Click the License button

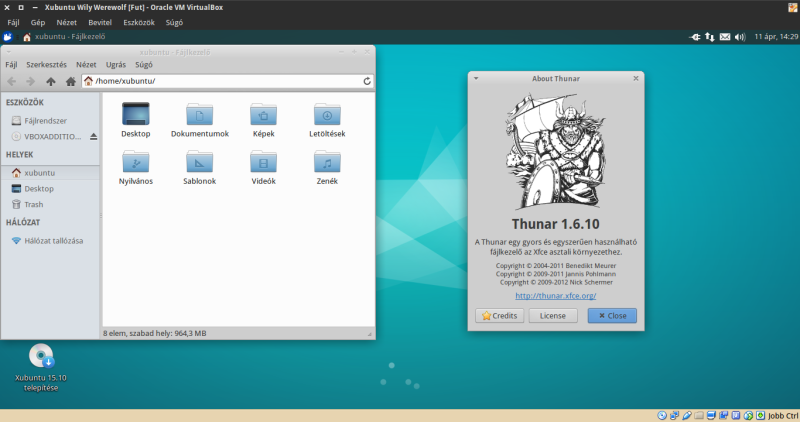[553, 316]
